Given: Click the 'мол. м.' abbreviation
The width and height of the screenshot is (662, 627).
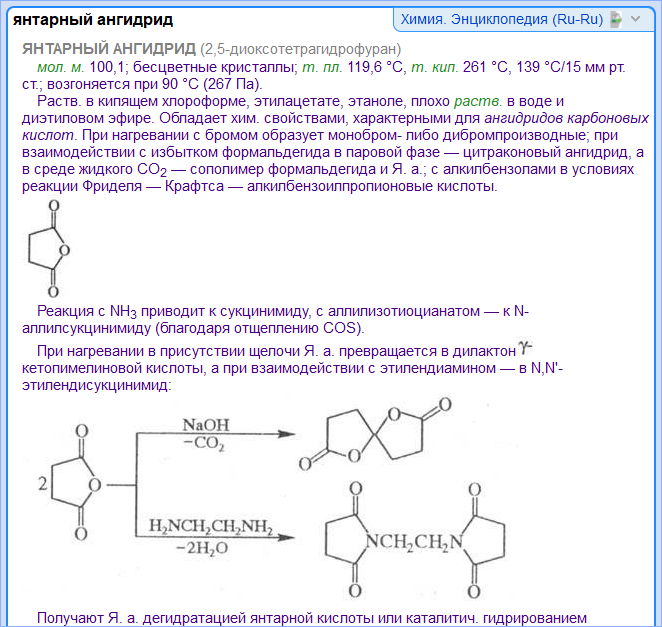Looking at the screenshot, I should [61, 66].
